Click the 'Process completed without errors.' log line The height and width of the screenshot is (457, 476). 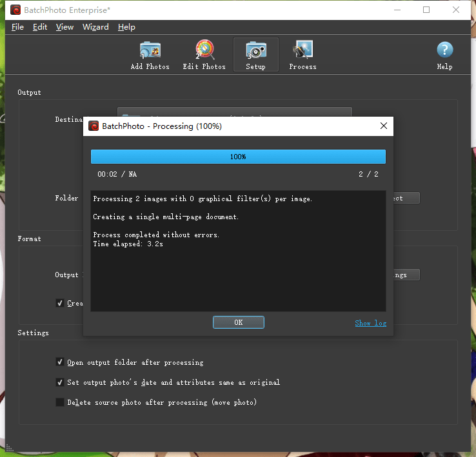point(156,235)
